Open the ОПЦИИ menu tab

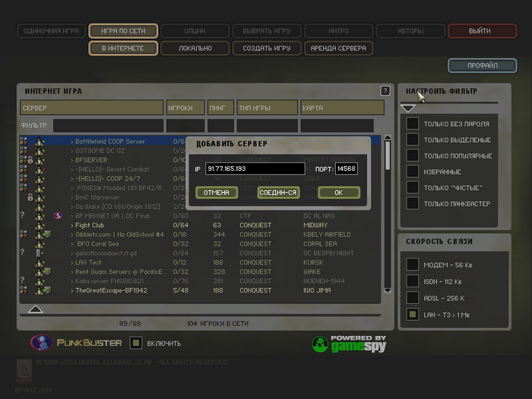pos(195,31)
